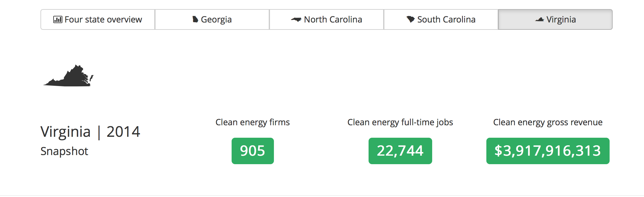
Task: Click the 'Snapshot' subheading text
Action: pos(64,151)
